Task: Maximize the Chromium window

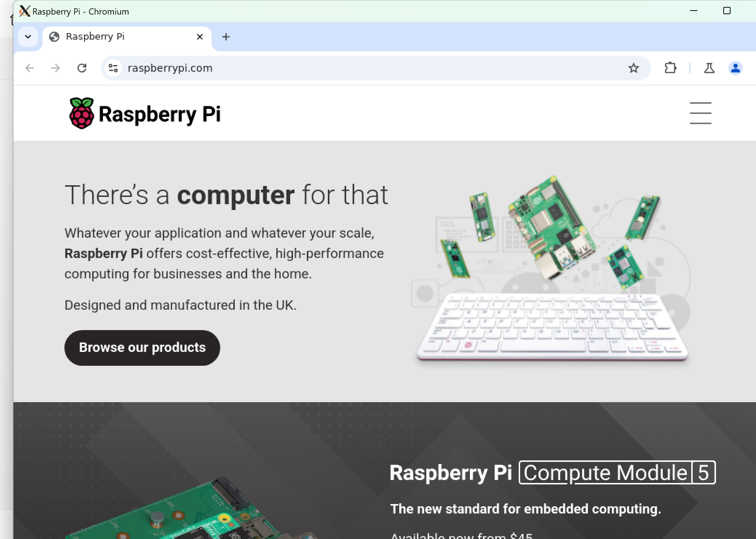Action: [727, 11]
